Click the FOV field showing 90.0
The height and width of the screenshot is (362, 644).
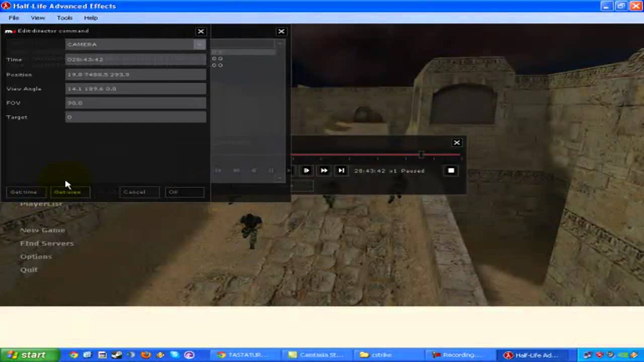(x=136, y=103)
